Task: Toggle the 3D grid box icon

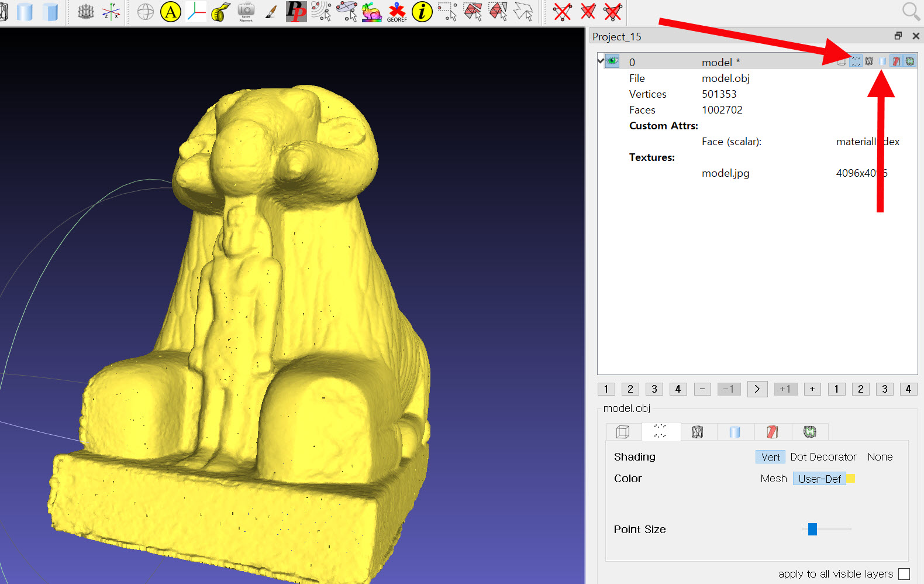Action: pos(86,12)
